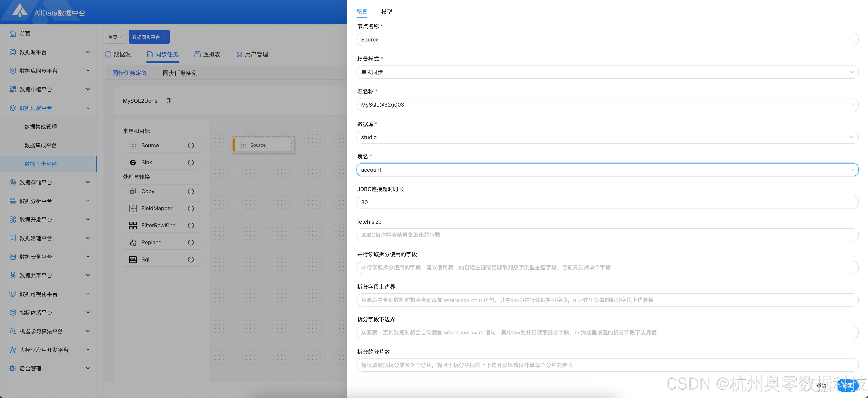
Task: Open the 源名称 MySQL@32g003 dropdown
Action: tap(607, 105)
